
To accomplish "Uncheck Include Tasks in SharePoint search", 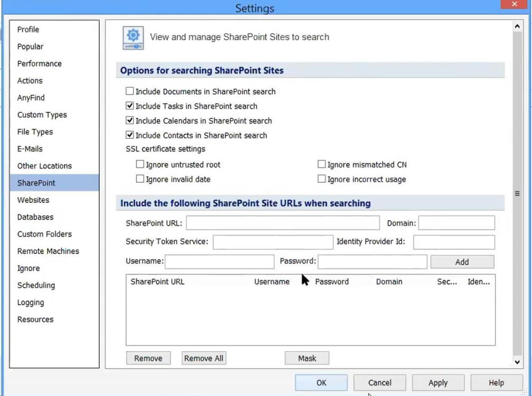I will [x=130, y=106].
